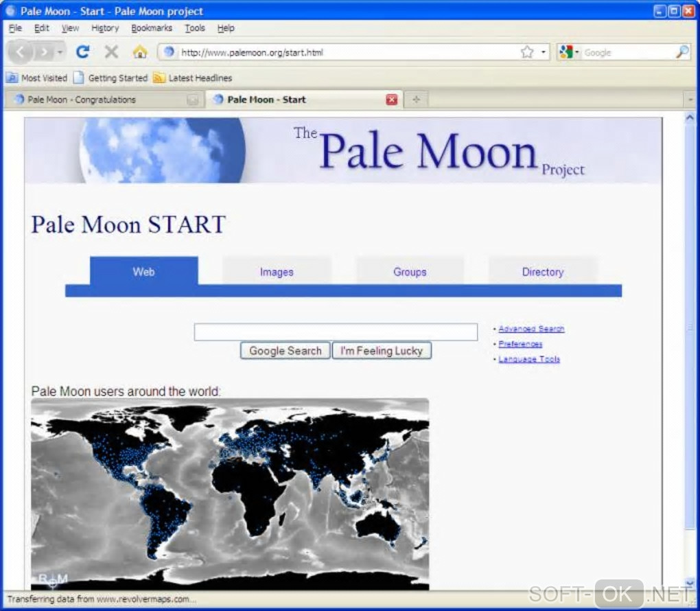Click the vertical scrollbar up arrow

tap(690, 118)
